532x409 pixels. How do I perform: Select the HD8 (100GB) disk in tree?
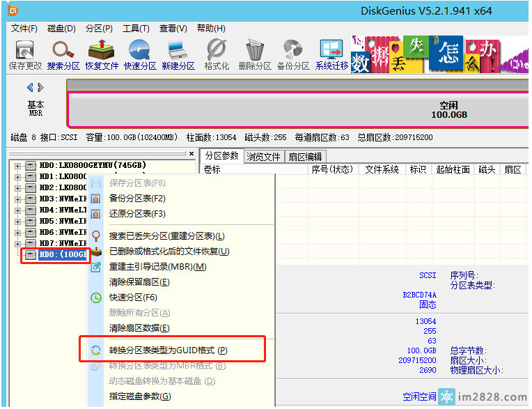63,255
